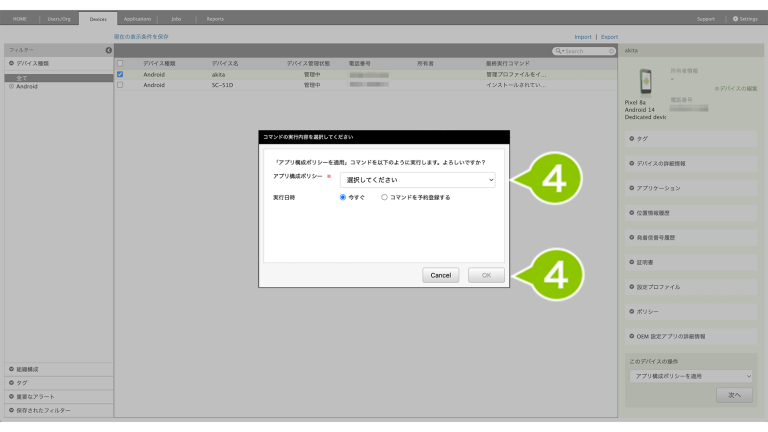The image size is (768, 432).
Task: Check the SC-51D device row checkbox
Action: click(x=121, y=85)
